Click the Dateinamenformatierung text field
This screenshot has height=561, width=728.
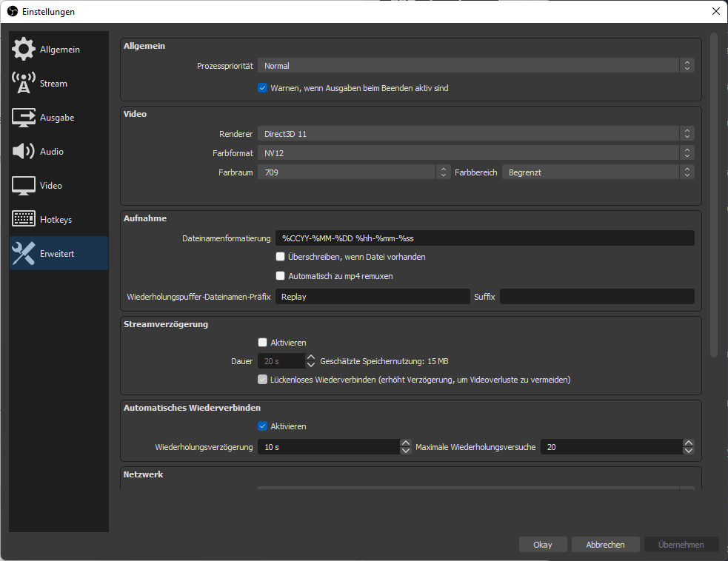(484, 238)
